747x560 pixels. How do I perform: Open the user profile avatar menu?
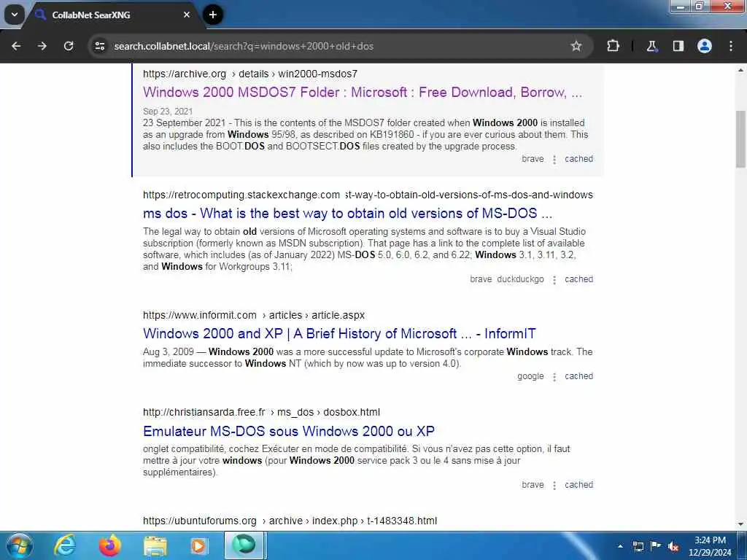click(x=704, y=46)
